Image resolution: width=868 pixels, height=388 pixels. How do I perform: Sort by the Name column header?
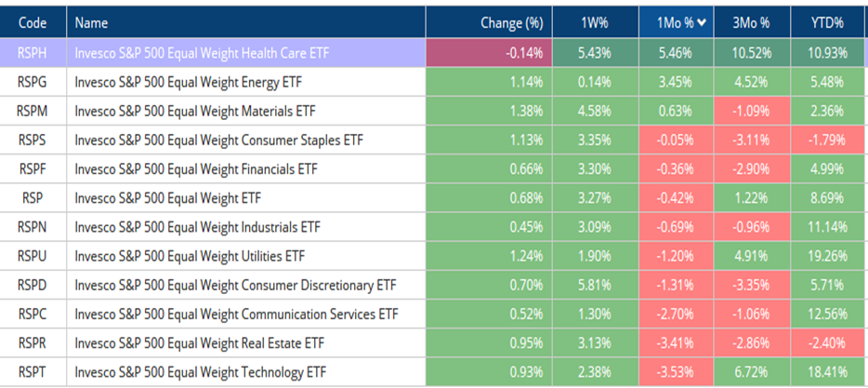90,22
